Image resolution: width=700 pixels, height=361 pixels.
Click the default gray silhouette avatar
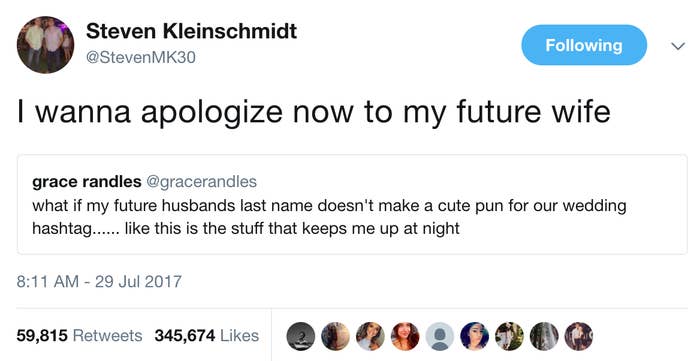pyautogui.click(x=440, y=336)
